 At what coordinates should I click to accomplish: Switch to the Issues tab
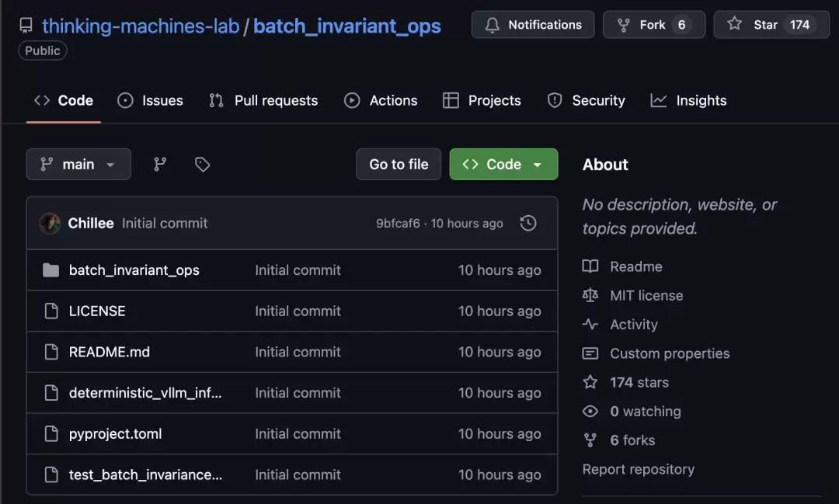coord(151,100)
